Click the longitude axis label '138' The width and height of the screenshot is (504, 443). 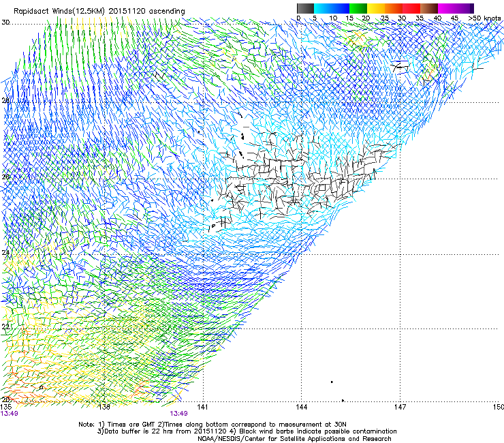point(104,408)
